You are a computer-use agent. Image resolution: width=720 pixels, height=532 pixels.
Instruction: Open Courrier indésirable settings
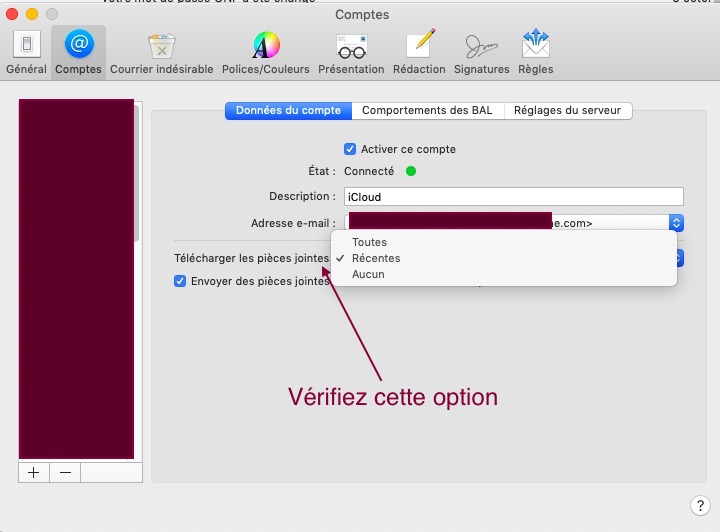(x=161, y=52)
